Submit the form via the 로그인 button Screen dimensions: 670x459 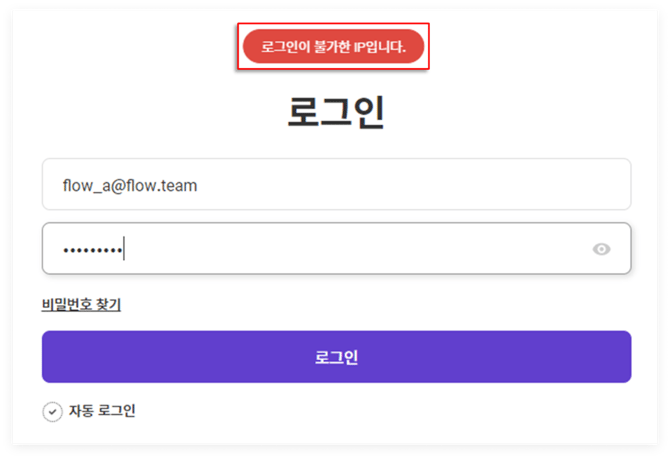click(336, 357)
